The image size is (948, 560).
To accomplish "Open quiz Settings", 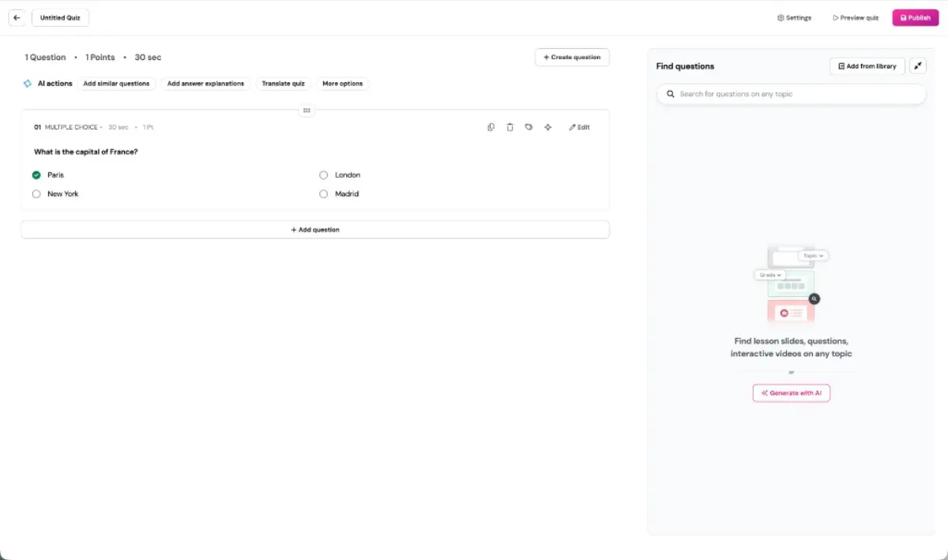I will click(794, 17).
